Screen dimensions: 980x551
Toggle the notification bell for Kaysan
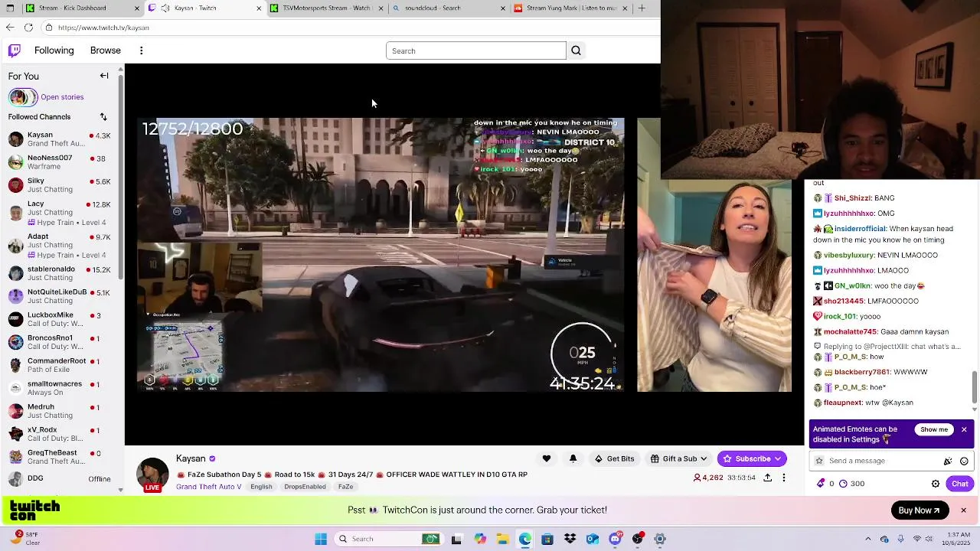(x=573, y=458)
